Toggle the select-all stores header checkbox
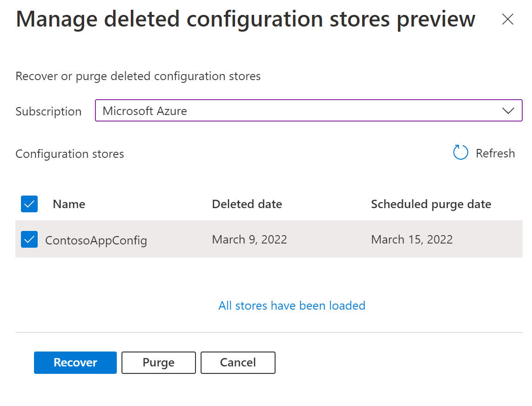This screenshot has height=406, width=532. (29, 204)
